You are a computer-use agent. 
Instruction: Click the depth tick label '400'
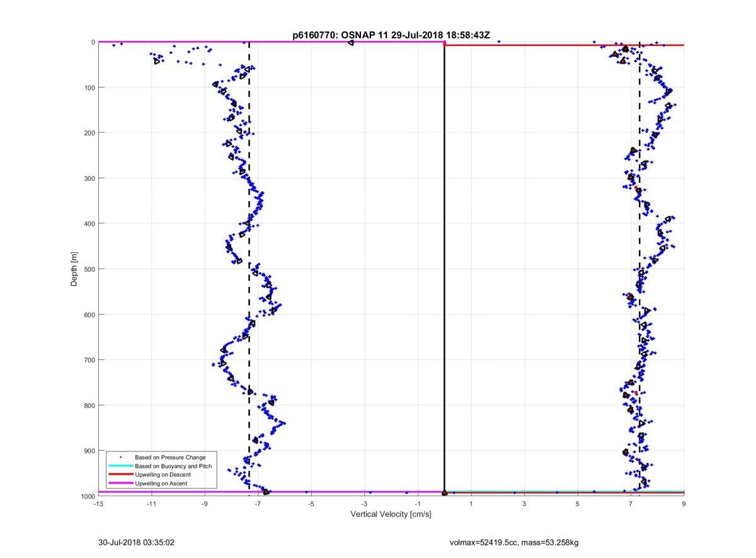[90, 224]
